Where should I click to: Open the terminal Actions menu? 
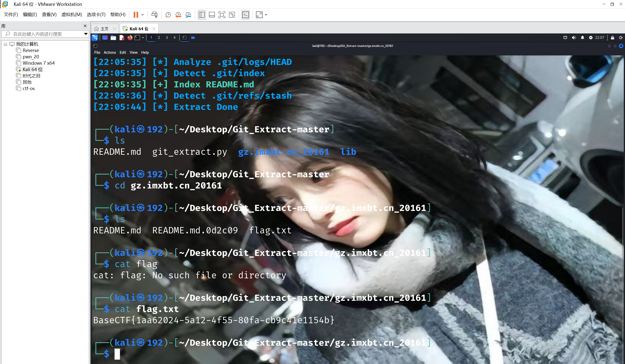(x=110, y=52)
